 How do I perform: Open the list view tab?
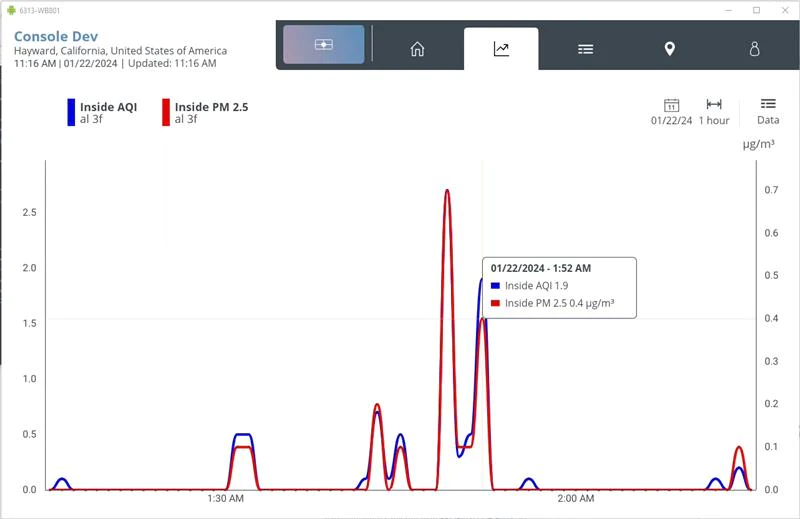[585, 49]
